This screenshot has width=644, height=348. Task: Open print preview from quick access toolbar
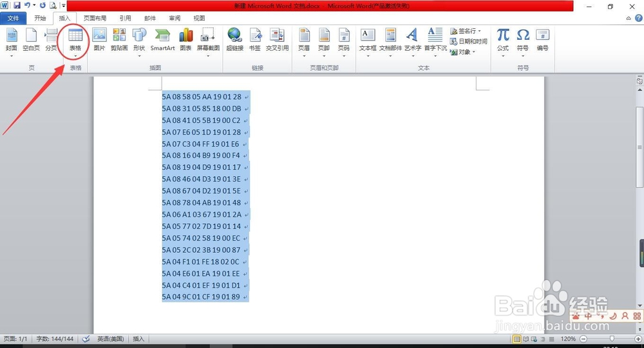53,6
